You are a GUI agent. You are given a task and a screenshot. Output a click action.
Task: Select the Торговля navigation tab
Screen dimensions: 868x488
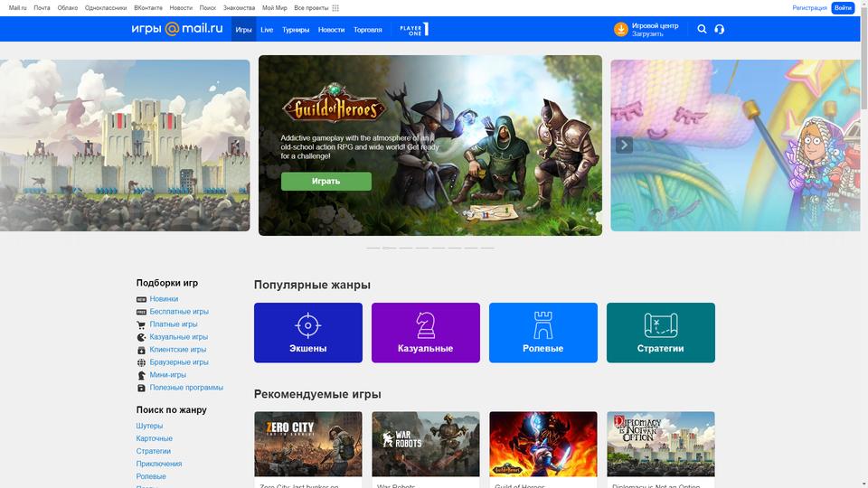368,30
